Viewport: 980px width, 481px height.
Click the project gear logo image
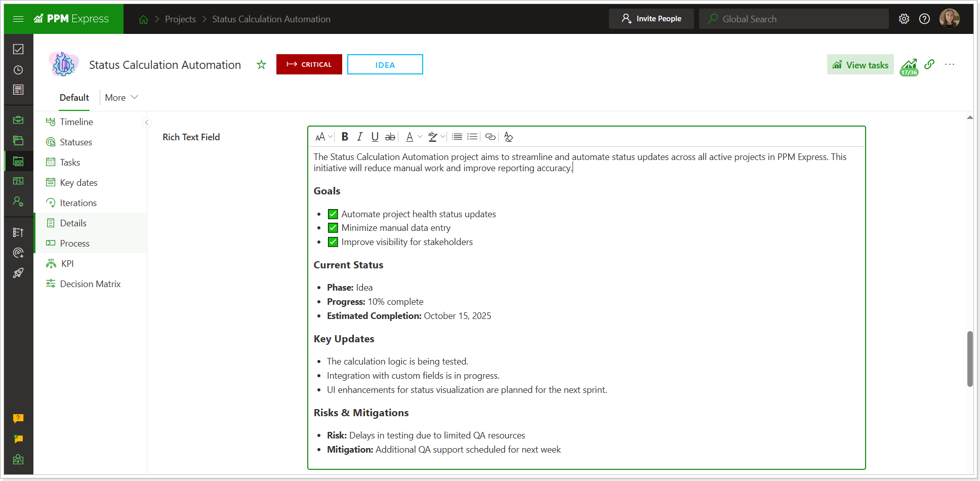(64, 64)
